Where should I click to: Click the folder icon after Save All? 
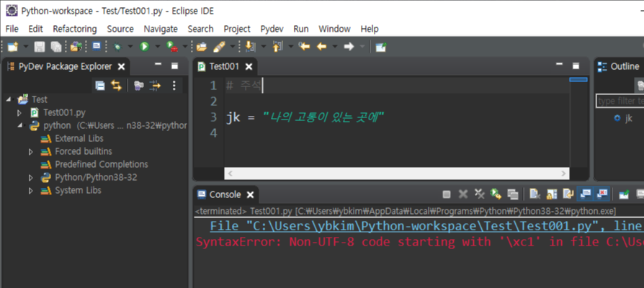(x=76, y=47)
